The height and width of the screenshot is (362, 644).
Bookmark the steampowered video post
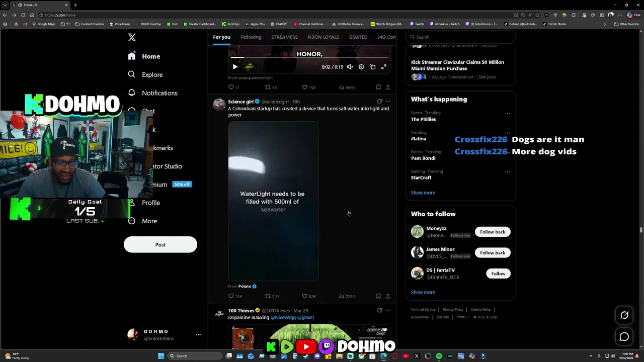coord(378,87)
